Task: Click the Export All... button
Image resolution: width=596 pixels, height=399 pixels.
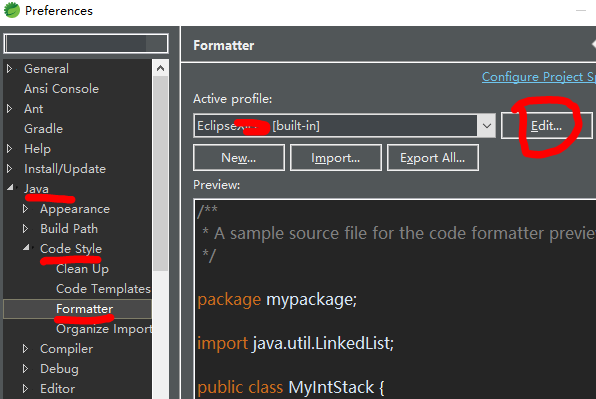Action: click(433, 158)
